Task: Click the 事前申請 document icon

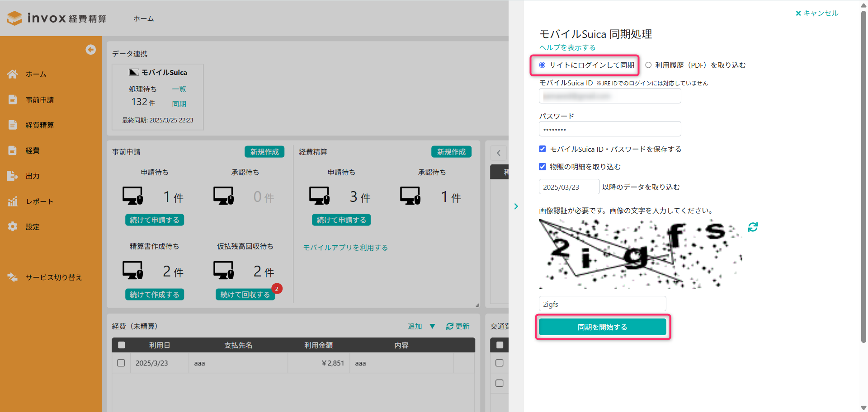Action: tap(13, 99)
